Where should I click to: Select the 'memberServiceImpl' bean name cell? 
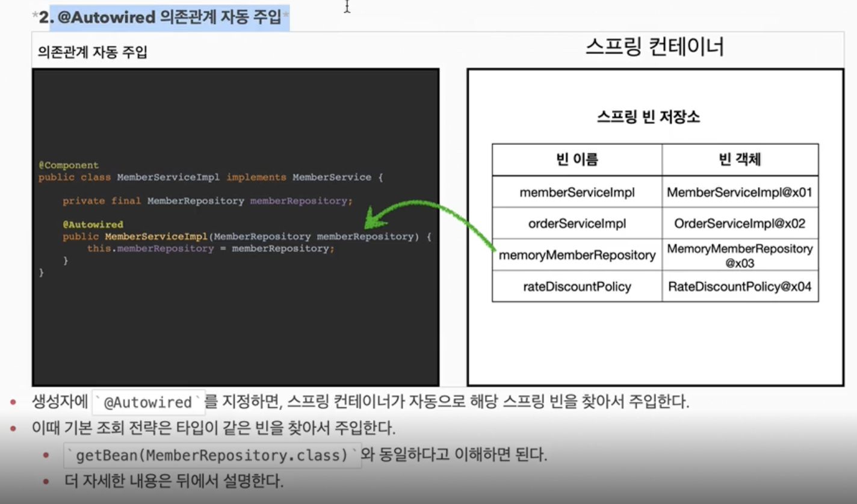[x=577, y=192]
